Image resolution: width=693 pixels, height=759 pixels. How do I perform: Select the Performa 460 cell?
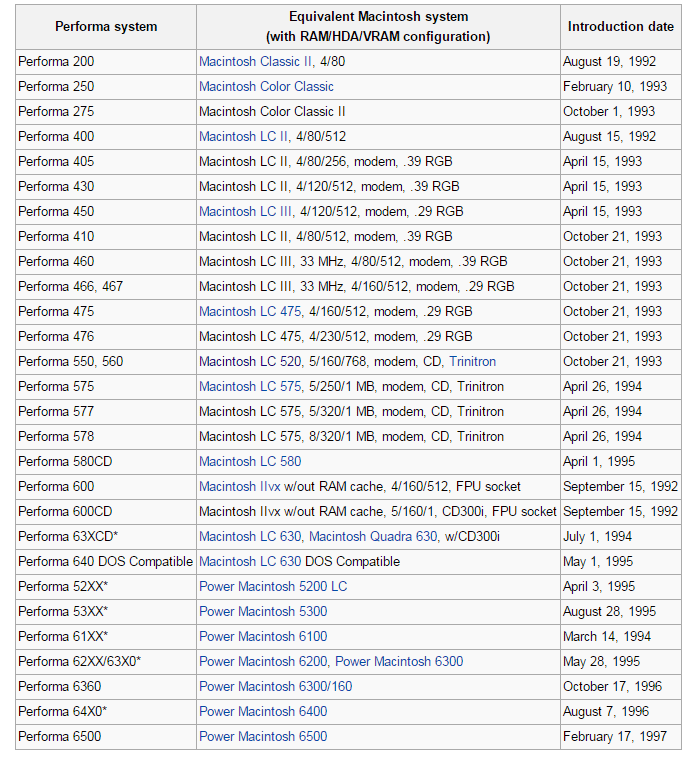coord(106,262)
